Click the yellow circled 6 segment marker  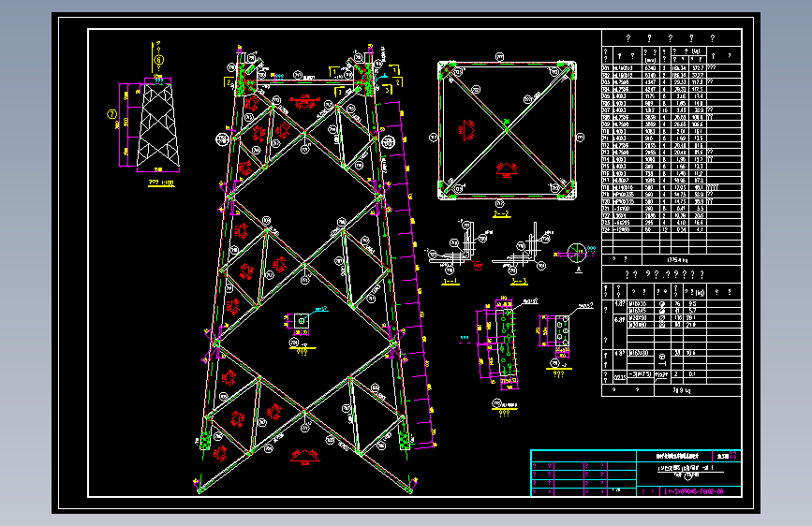coord(158,60)
